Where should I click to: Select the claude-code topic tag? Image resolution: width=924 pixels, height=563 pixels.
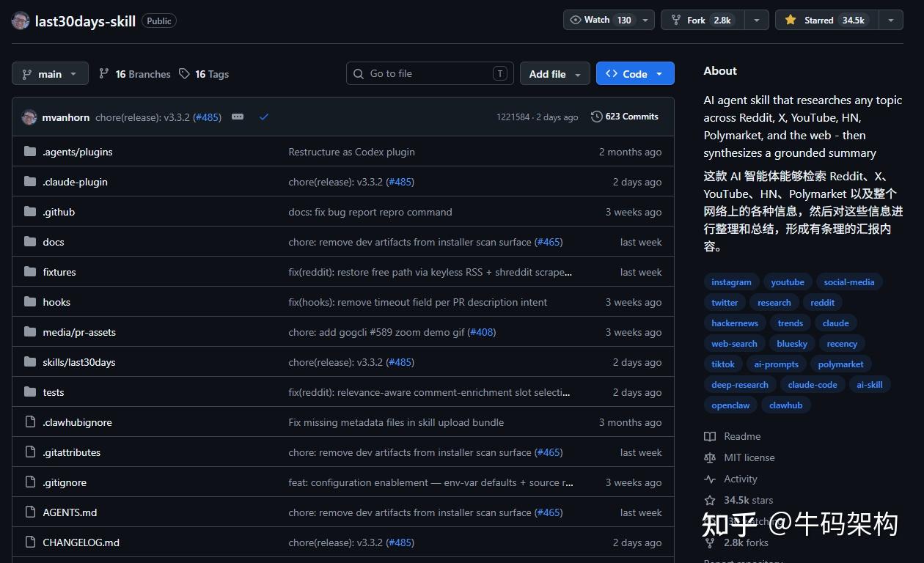813,384
